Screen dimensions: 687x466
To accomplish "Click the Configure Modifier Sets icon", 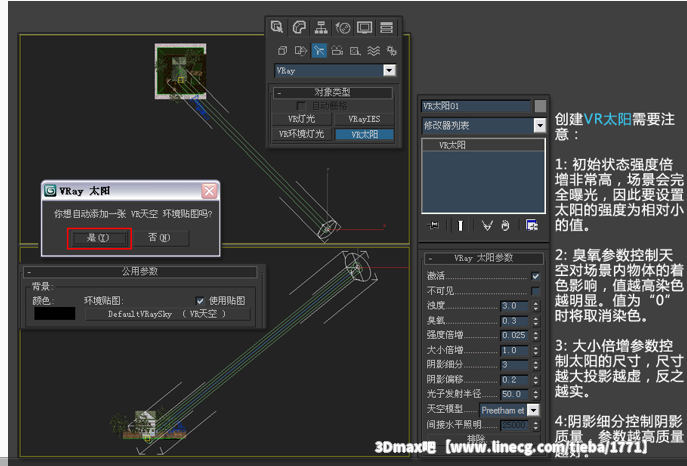I will coord(532,225).
